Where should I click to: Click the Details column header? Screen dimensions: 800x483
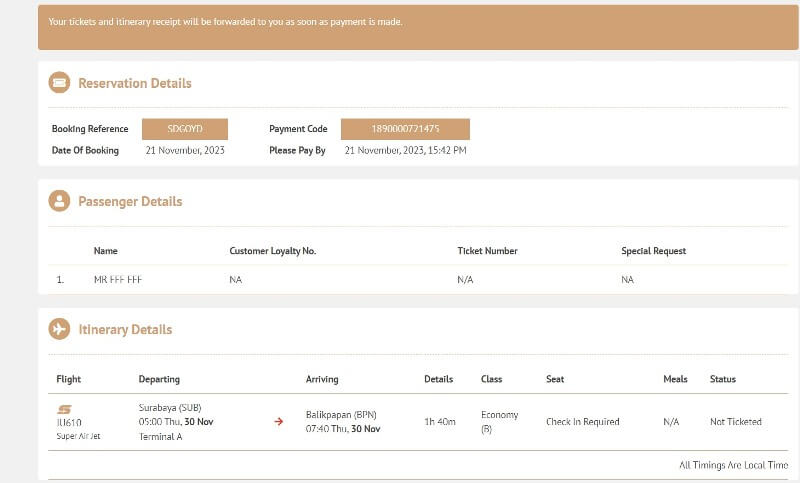439,379
